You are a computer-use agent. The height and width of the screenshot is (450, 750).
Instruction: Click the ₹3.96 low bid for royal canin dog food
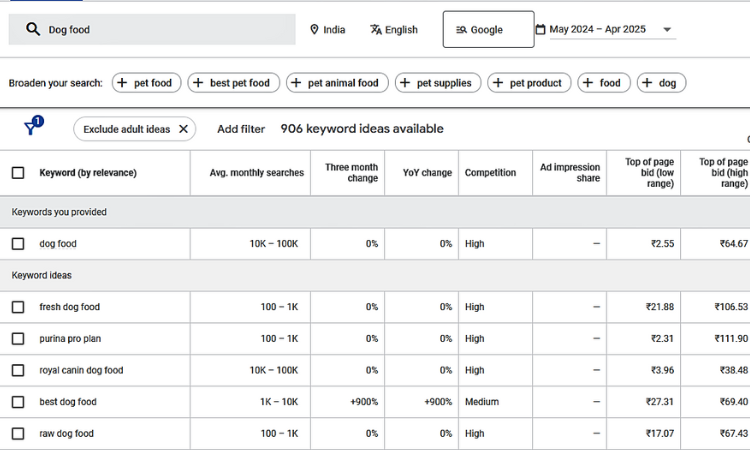tap(662, 370)
